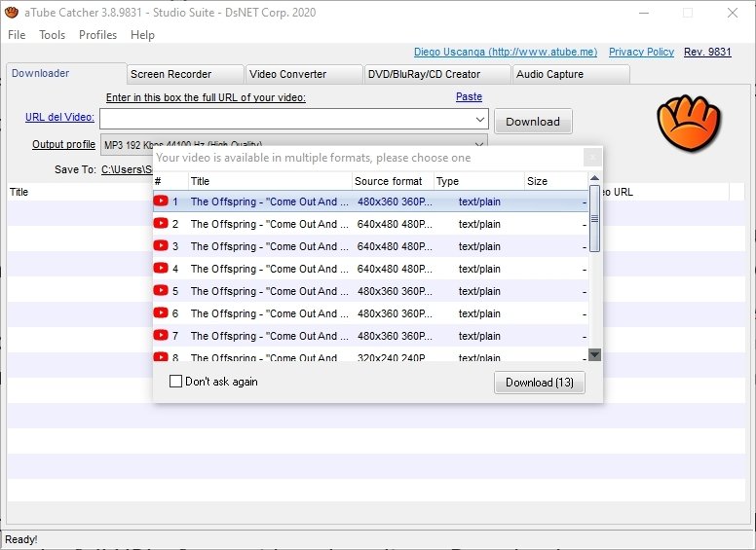Click the YouTube icon in row 4

coord(161,269)
